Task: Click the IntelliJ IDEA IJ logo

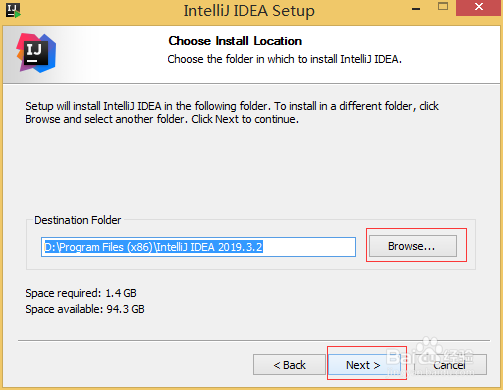Action: [36, 53]
